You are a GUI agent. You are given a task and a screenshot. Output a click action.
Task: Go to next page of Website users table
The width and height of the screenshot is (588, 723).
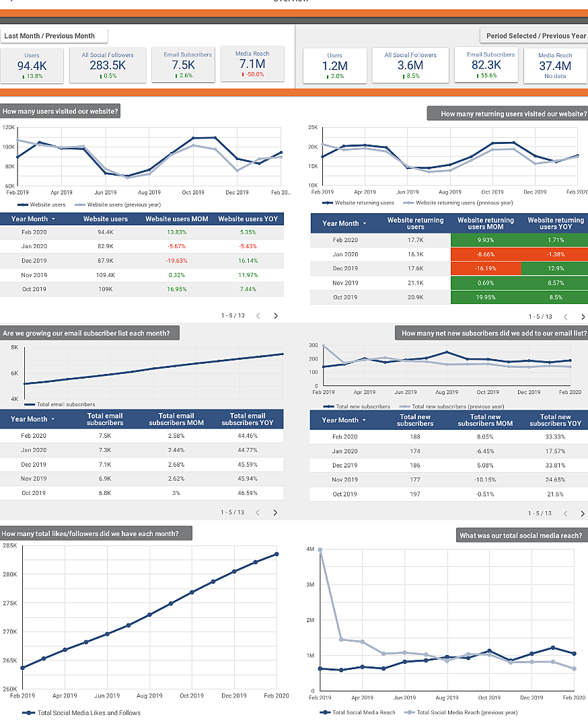click(x=275, y=315)
